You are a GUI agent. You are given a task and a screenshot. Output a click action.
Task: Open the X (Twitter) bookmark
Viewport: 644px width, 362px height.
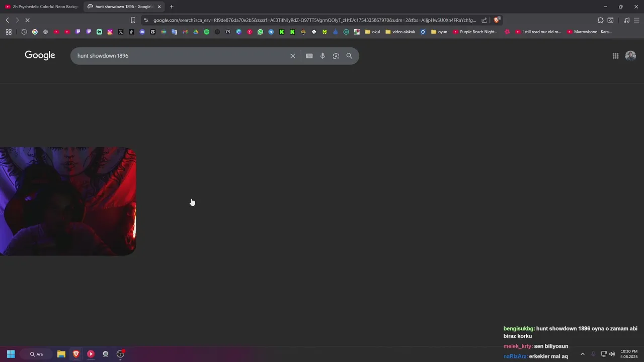pos(121,32)
